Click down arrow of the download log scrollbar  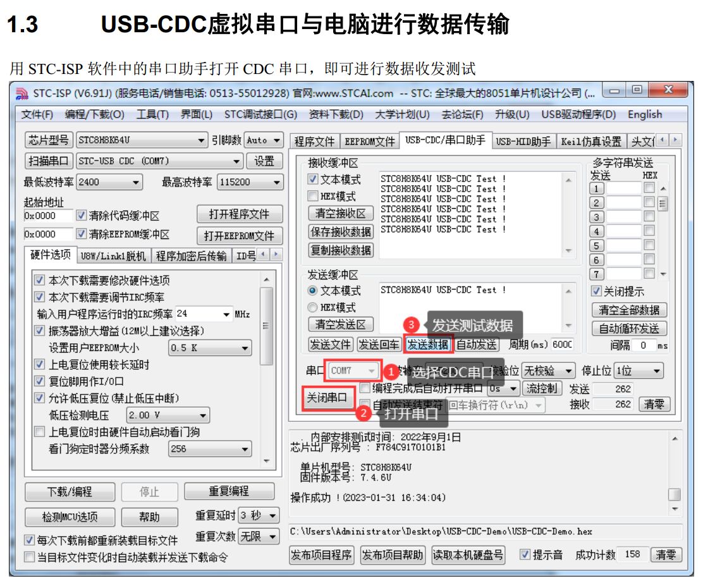[x=675, y=509]
